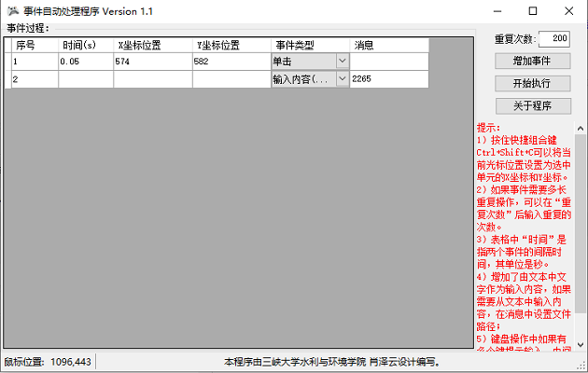
Task: Click the hints panel scroll-up arrow
Action: pos(581,129)
